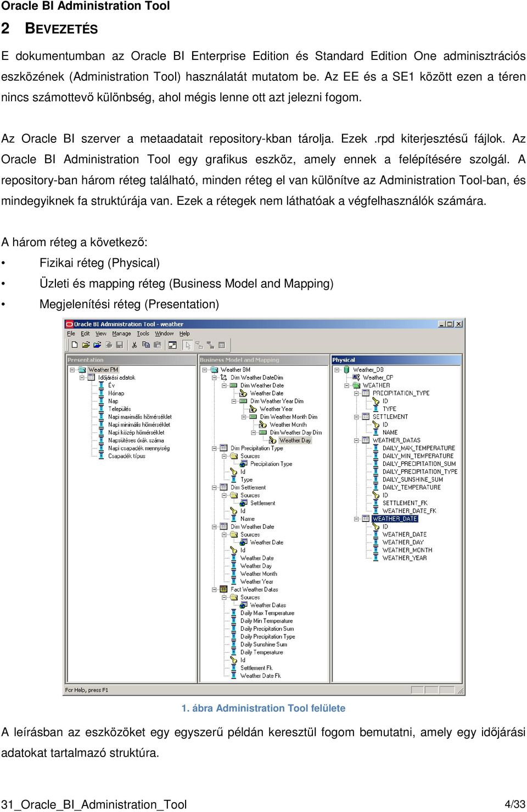Click the Weather PM folder icon

pyautogui.click(x=83, y=370)
